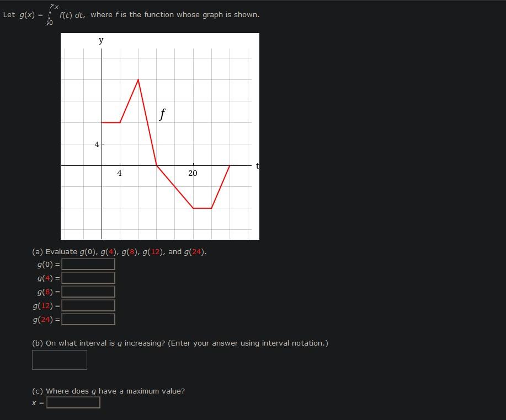Click the t-axis label on the graph

tap(256, 165)
